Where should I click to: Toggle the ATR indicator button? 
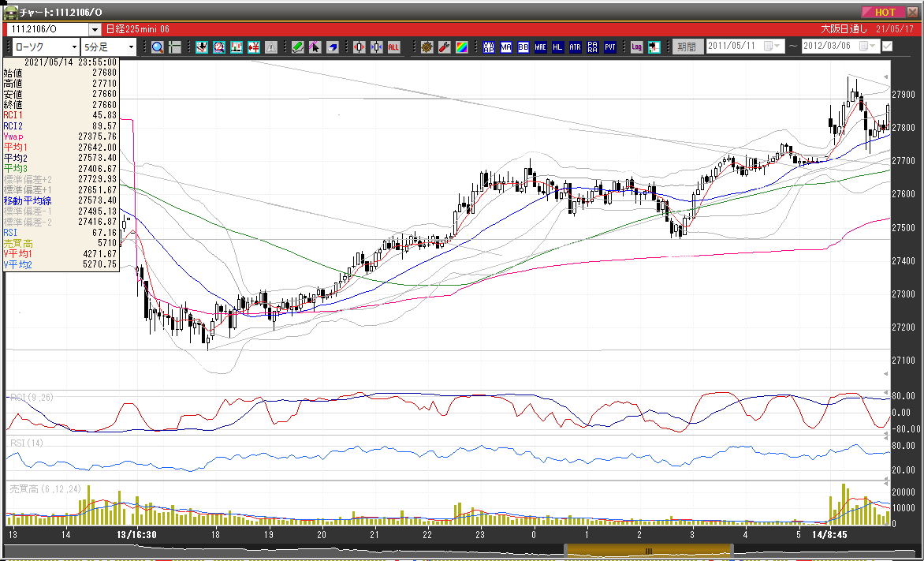(x=575, y=47)
